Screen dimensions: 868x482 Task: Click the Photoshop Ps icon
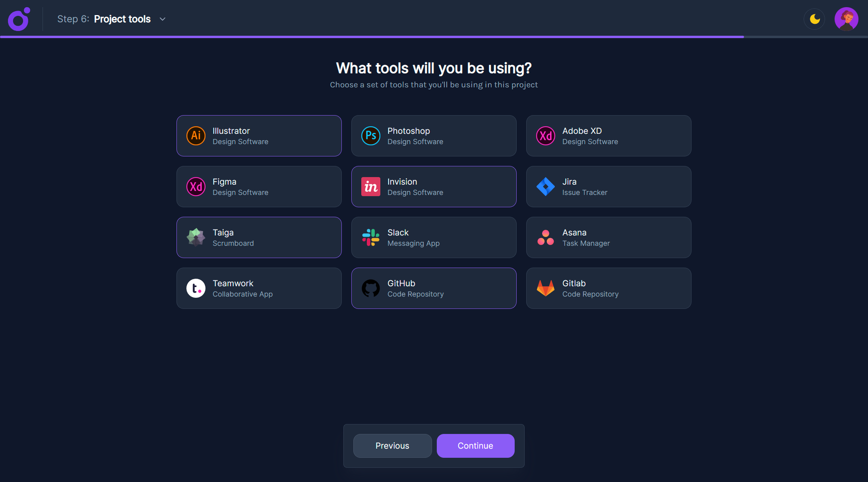pos(371,136)
